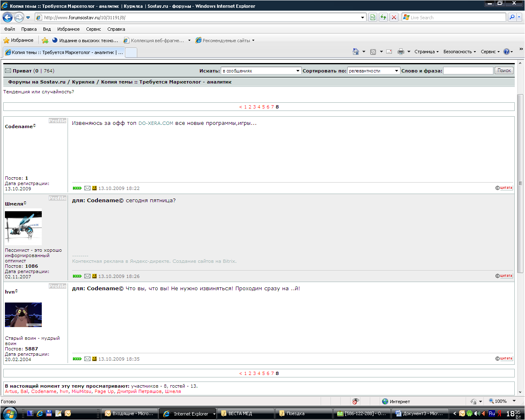This screenshot has width=525, height=420.
Task: Click the Refresh page icon
Action: pyautogui.click(x=383, y=17)
